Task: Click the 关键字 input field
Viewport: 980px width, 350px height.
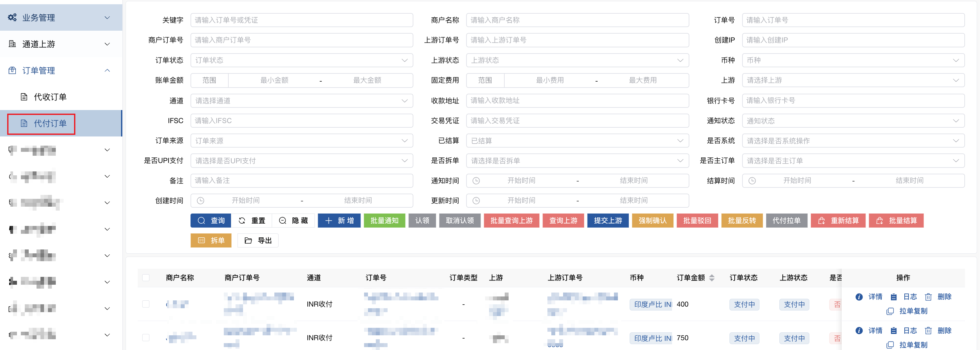Action: [301, 20]
